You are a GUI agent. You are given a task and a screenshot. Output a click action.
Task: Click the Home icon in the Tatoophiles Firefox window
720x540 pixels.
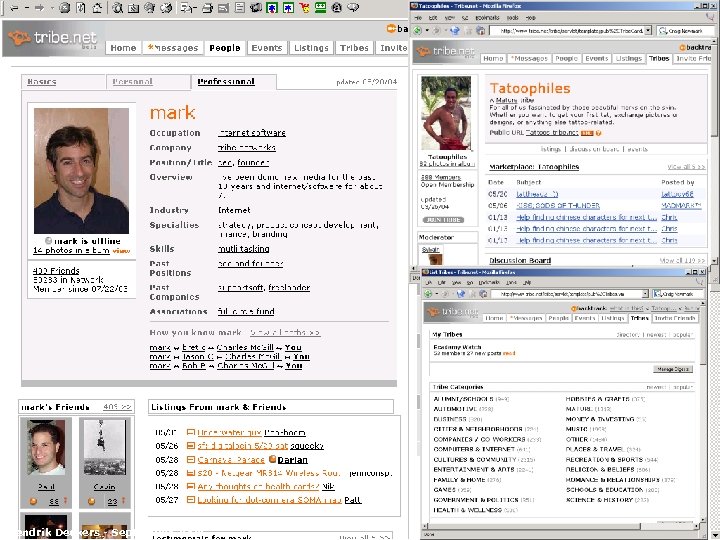tap(480, 30)
